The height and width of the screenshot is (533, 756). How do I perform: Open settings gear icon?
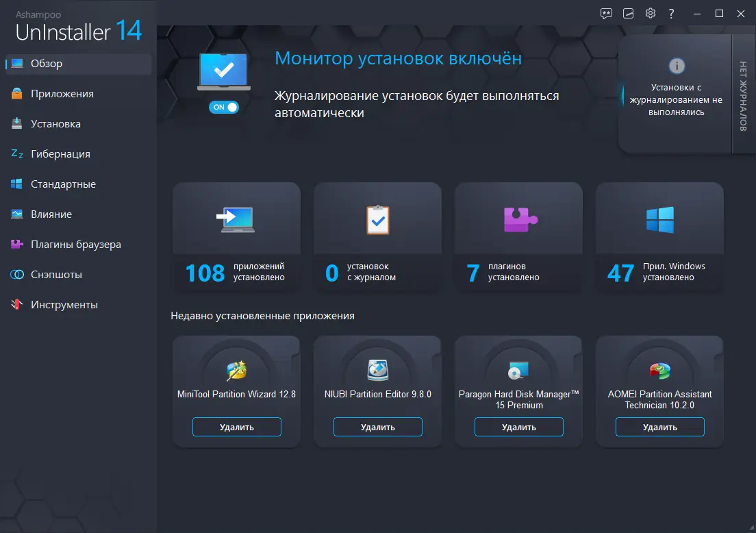pyautogui.click(x=651, y=14)
